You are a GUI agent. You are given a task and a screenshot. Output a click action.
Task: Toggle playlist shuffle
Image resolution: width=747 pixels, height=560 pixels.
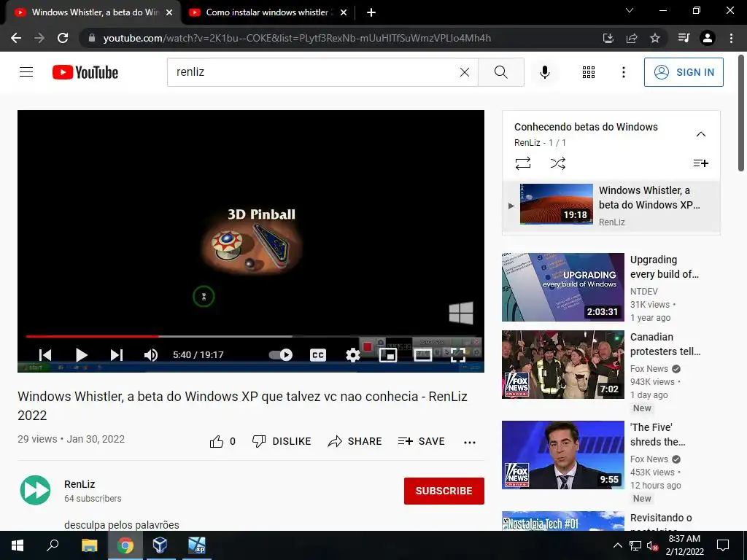pyautogui.click(x=557, y=163)
